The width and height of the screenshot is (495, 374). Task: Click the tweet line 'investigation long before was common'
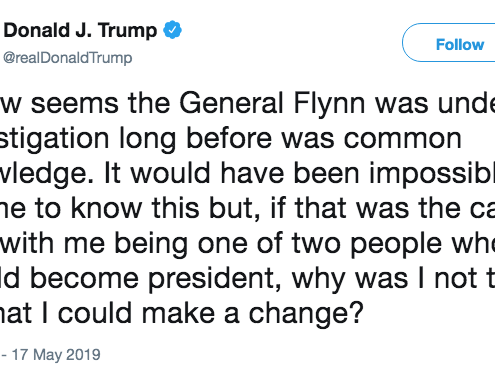(231, 138)
